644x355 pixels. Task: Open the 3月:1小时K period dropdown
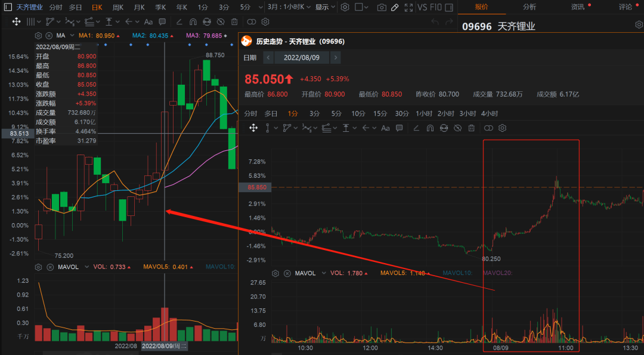click(x=289, y=7)
